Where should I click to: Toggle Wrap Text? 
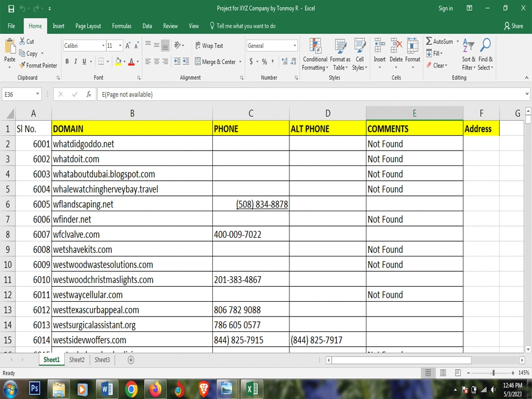(x=209, y=45)
